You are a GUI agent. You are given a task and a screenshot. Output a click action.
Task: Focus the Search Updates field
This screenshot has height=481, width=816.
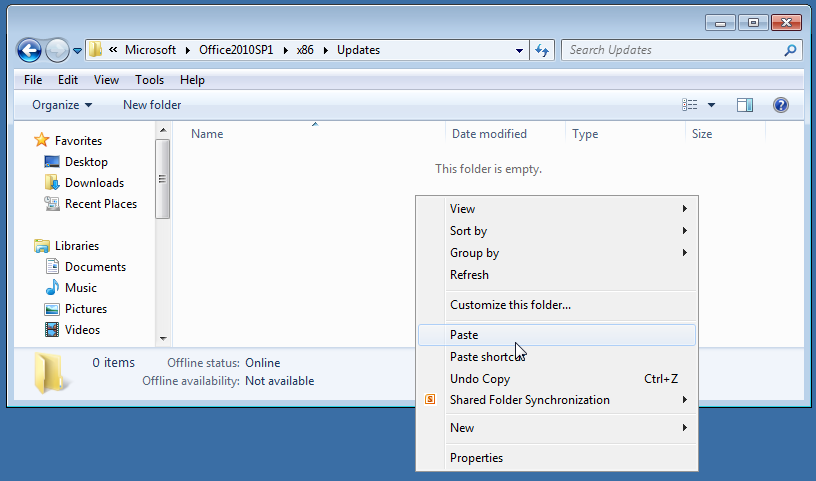(682, 50)
